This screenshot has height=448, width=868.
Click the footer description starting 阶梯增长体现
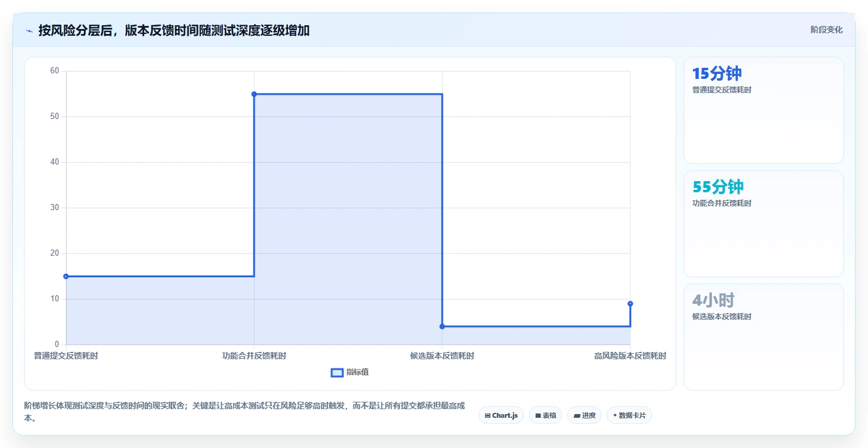(244, 412)
